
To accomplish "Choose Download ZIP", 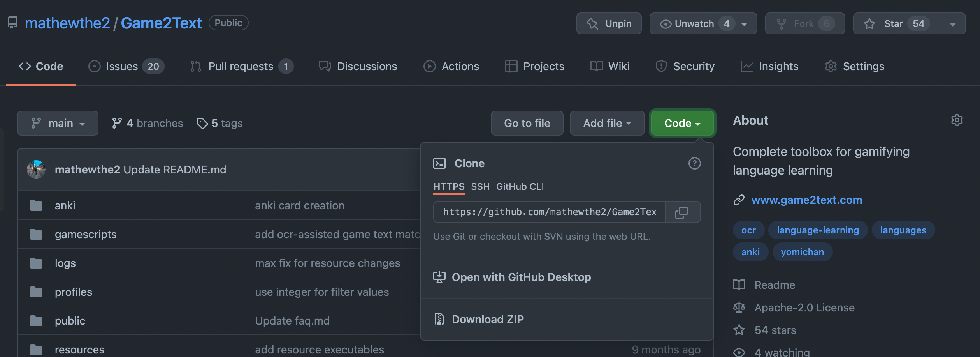I will coord(479,319).
